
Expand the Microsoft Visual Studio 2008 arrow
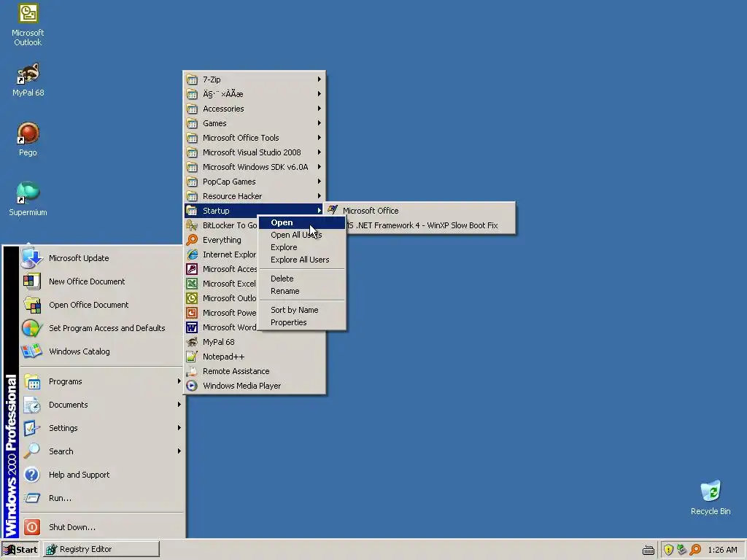(320, 152)
